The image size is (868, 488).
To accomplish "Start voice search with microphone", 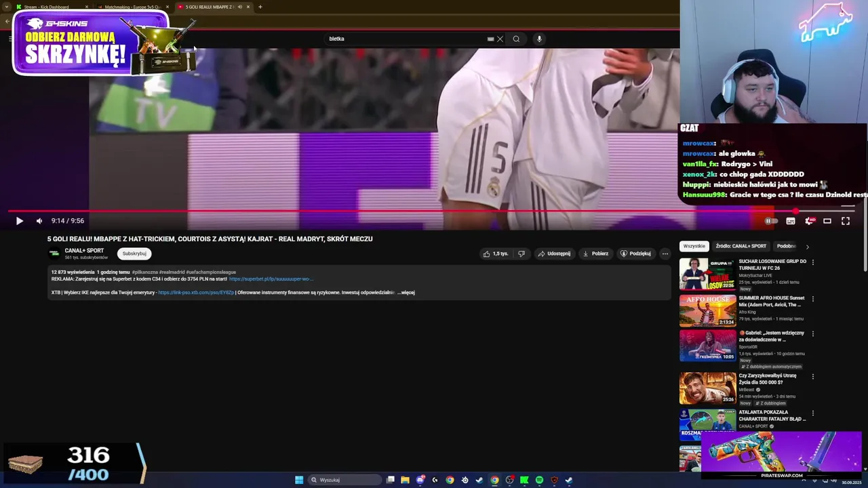I will coord(539,39).
